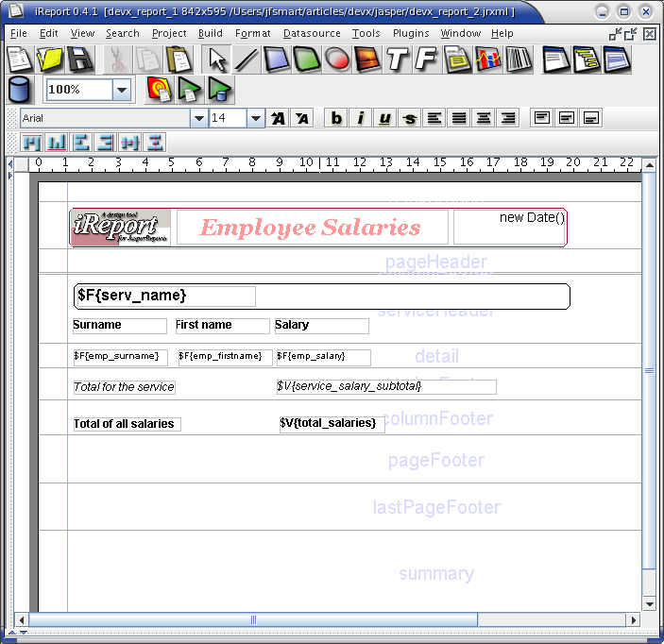Set vertical alignment to bottom

click(590, 118)
